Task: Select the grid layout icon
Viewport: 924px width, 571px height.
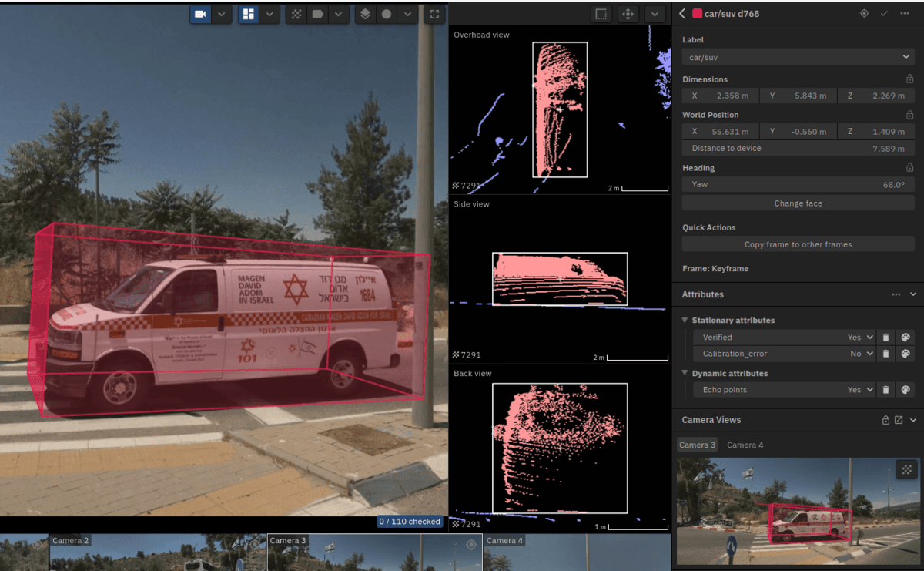Action: click(248, 14)
